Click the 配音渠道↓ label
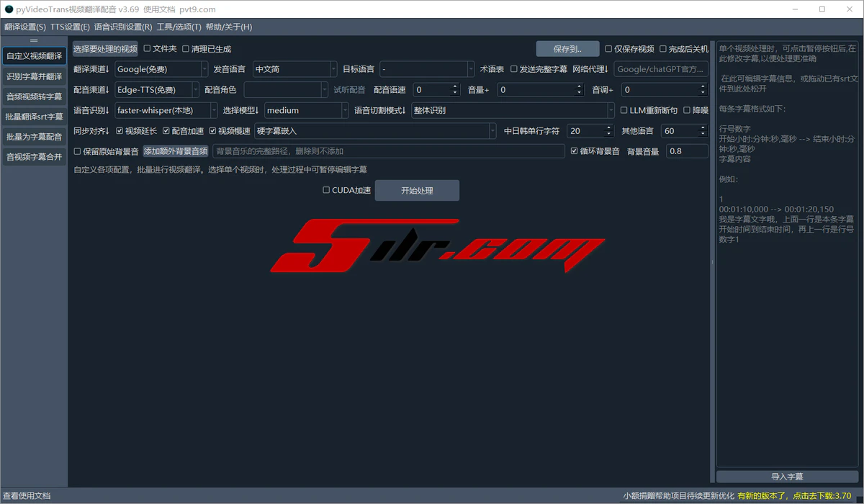Screen dimensions: 864x504 (91, 90)
